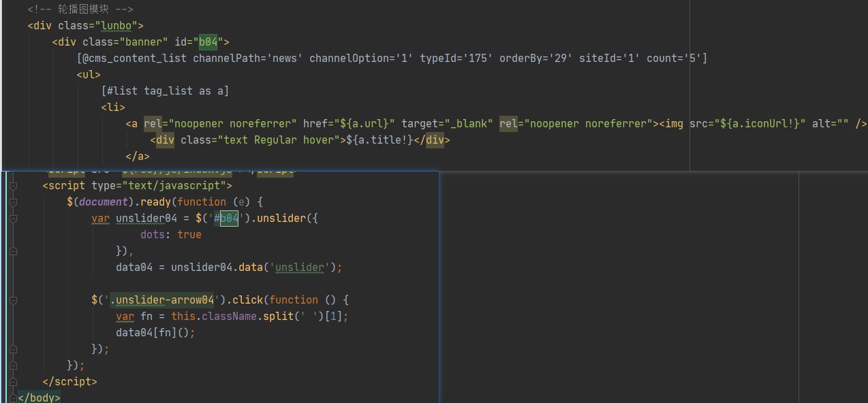The image size is (868, 403).
Task: Click channelOption='1' attribute
Action: tap(361, 59)
